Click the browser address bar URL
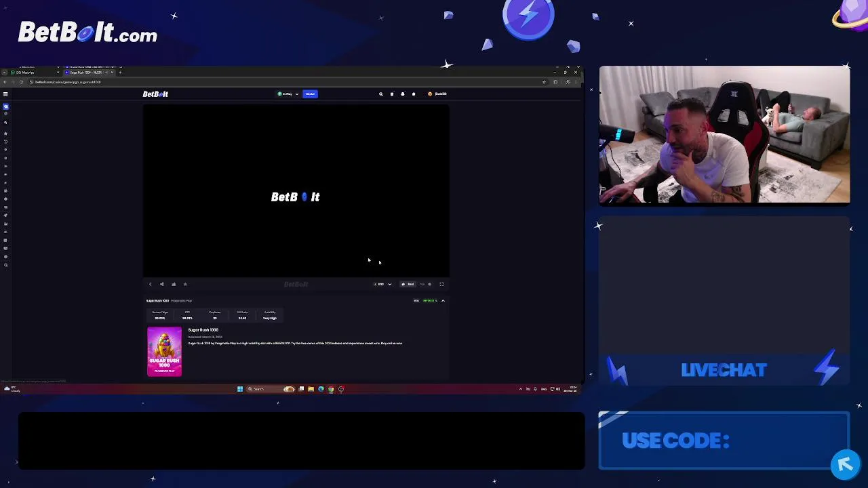This screenshot has width=868, height=488. 68,82
